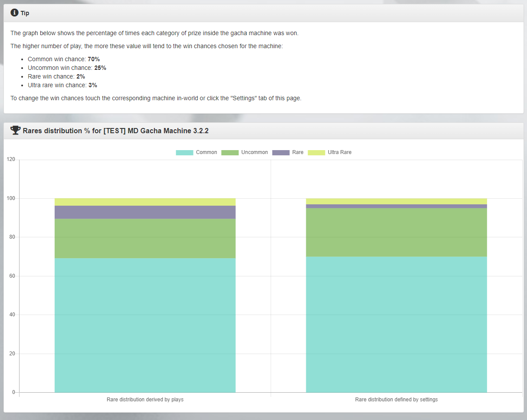This screenshot has height=420, width=527.
Task: Click the Tip panel header title
Action: [25, 13]
